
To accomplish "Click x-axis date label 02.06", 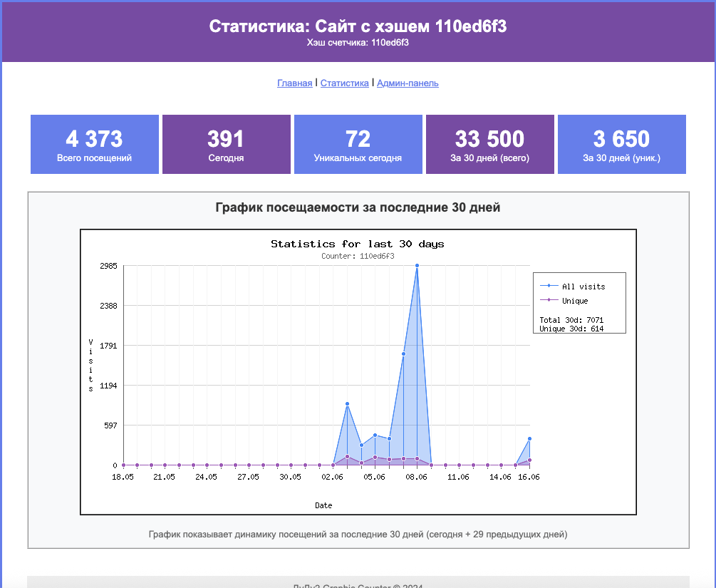I will click(333, 477).
